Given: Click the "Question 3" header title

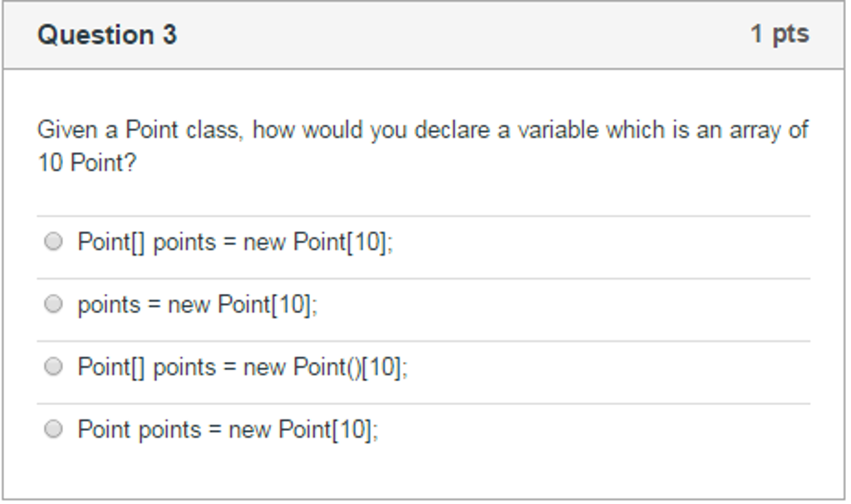Looking at the screenshot, I should point(107,34).
